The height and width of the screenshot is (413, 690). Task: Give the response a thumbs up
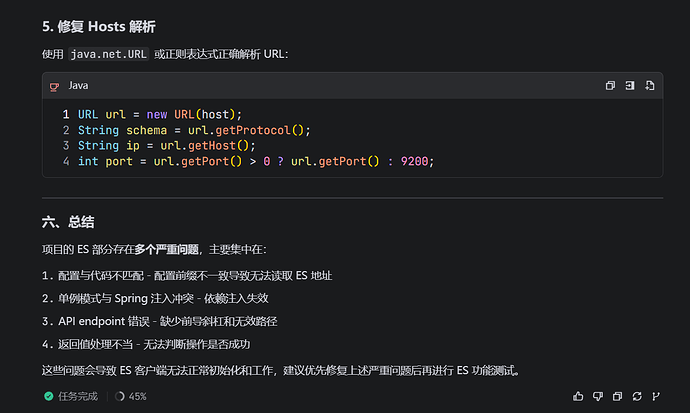[578, 396]
